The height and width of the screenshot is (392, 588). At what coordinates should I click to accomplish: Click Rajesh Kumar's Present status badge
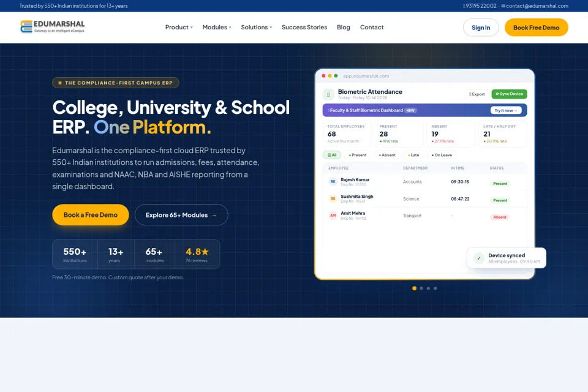coord(500,183)
